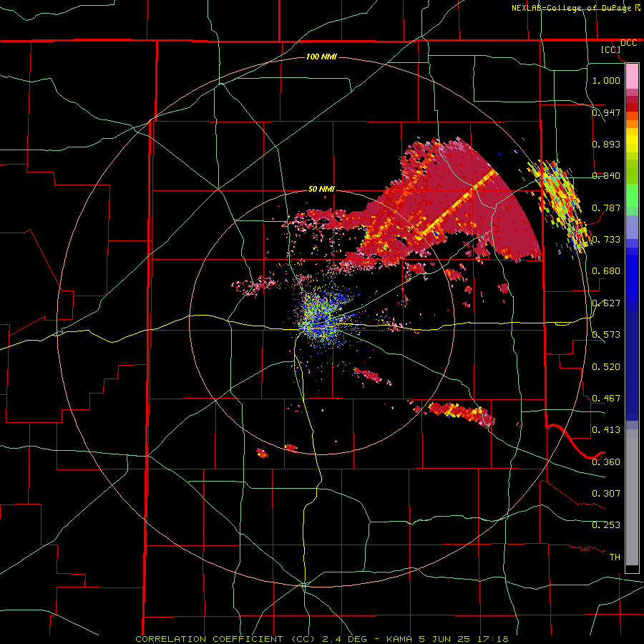Click the yellow segment of color bar

(x=632, y=140)
